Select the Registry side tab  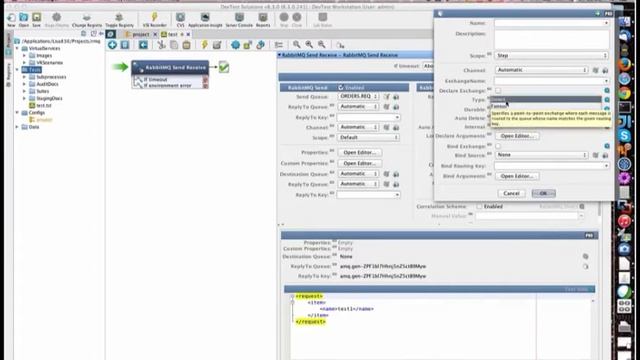tap(8, 74)
